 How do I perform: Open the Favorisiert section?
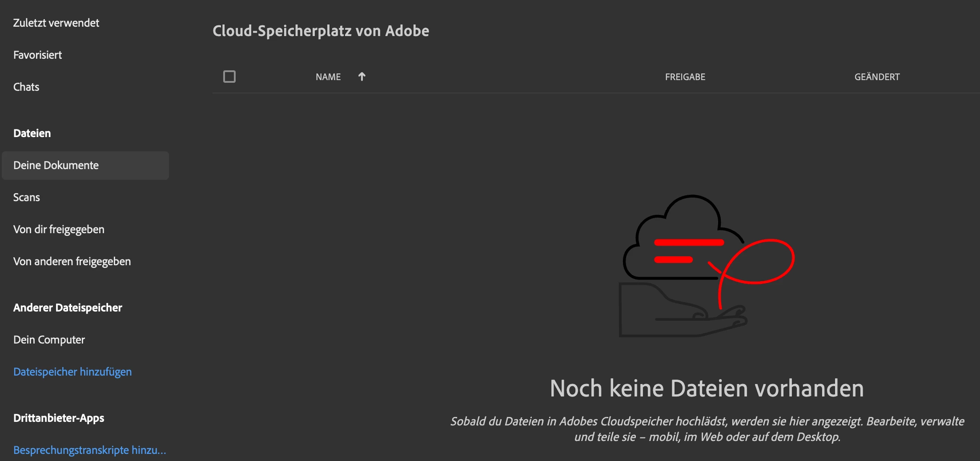point(38,55)
